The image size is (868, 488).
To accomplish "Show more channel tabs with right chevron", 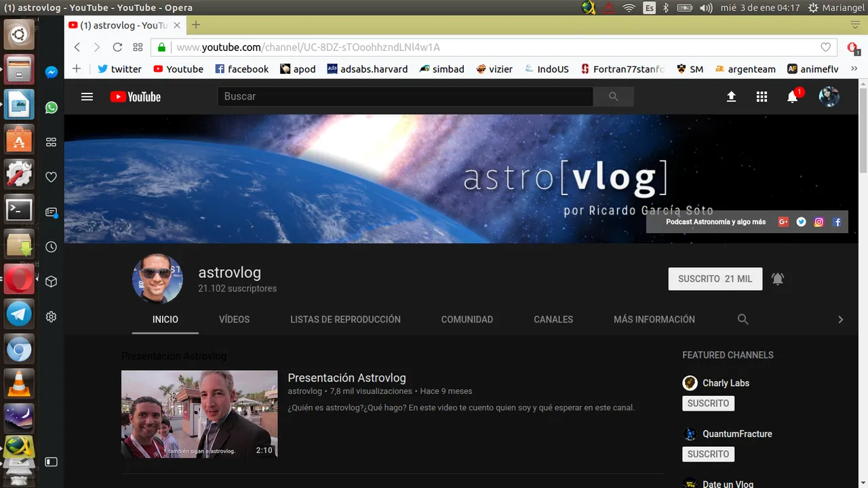I will 840,319.
